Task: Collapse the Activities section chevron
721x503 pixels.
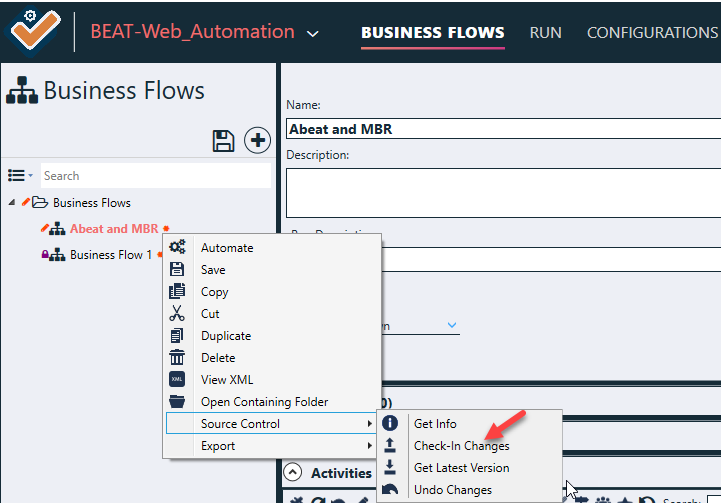Action: 293,473
